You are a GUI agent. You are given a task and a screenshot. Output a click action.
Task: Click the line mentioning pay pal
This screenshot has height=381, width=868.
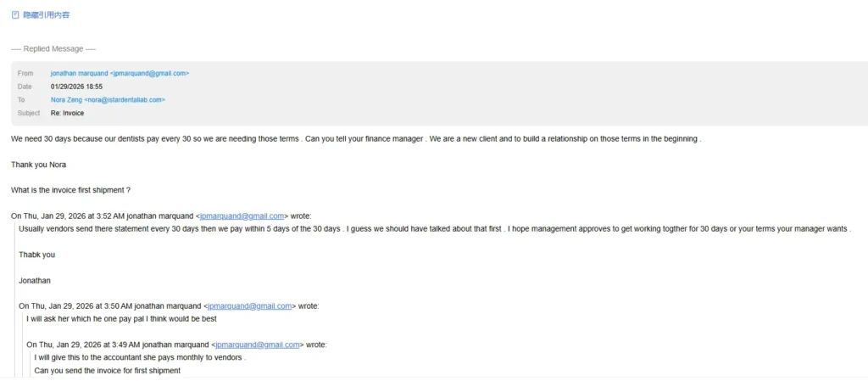(121, 318)
